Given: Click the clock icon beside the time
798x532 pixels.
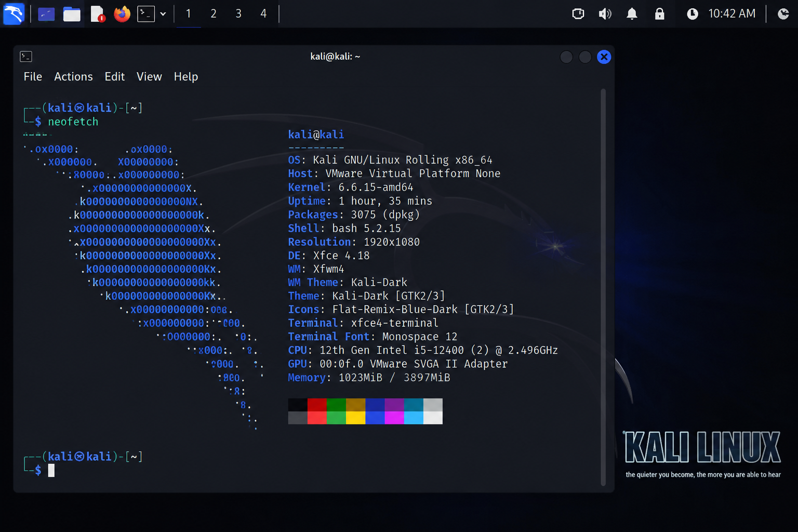Looking at the screenshot, I should 693,14.
